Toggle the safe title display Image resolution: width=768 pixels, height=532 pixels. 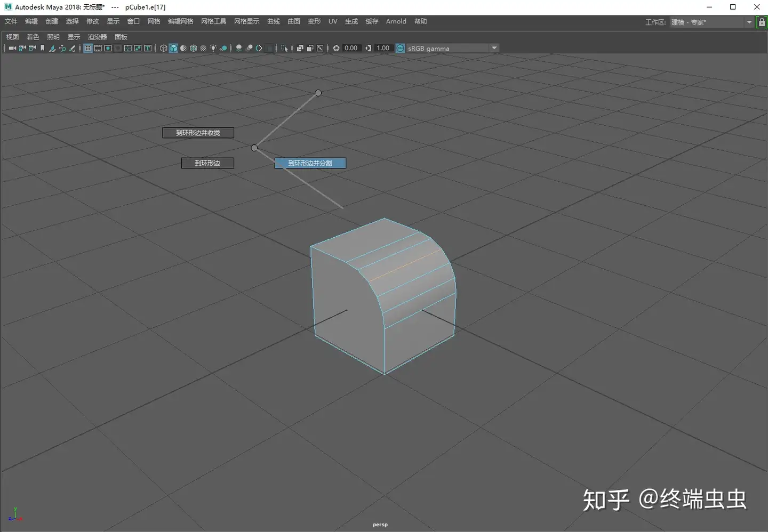(x=148, y=48)
